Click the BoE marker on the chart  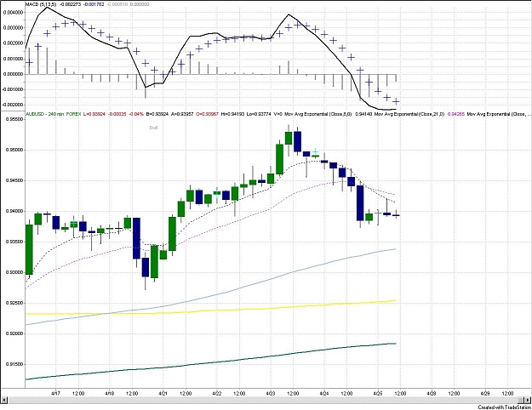click(154, 128)
